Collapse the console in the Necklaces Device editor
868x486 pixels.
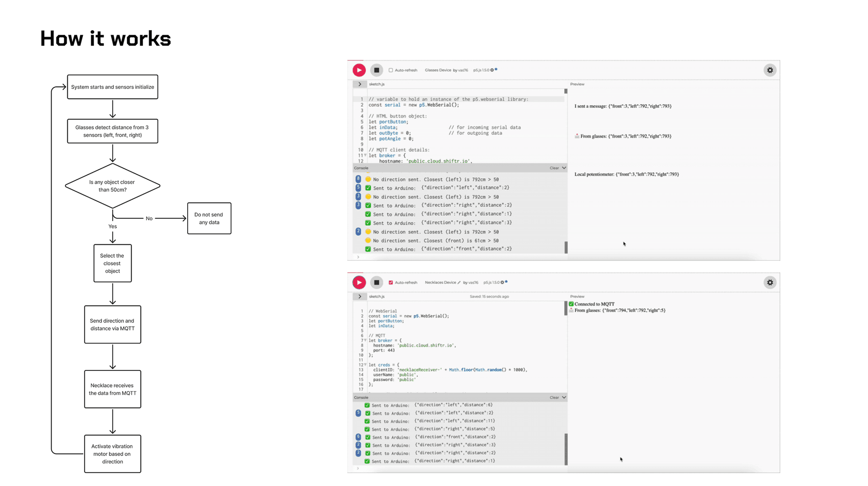(564, 397)
